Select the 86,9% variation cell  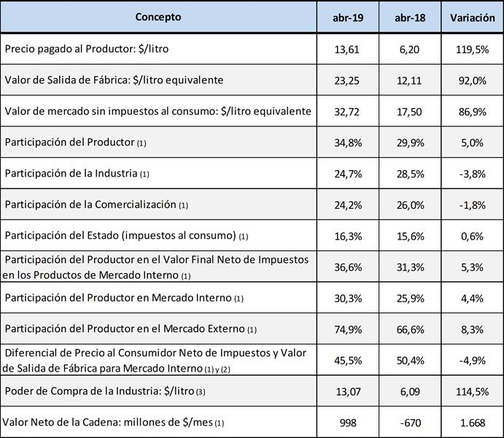472,111
